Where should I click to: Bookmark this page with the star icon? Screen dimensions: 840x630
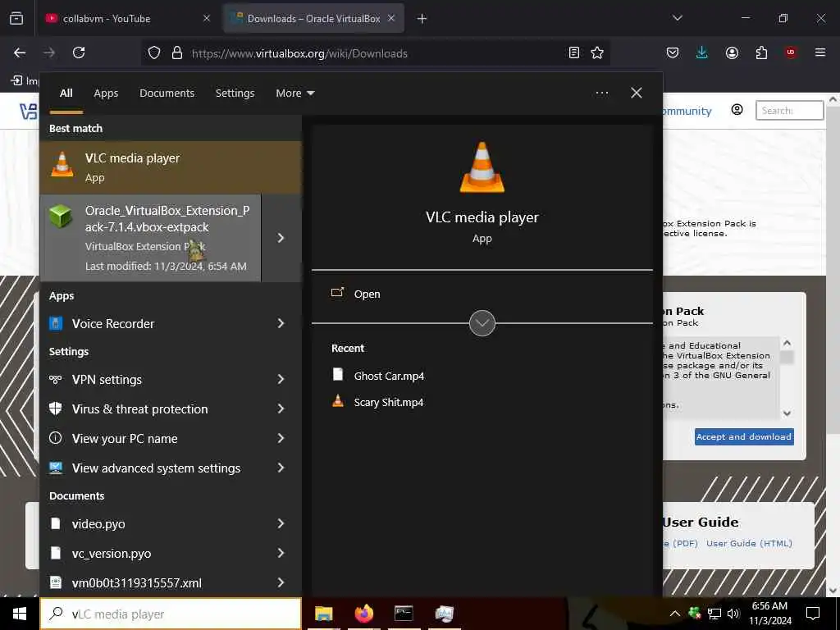tap(597, 52)
